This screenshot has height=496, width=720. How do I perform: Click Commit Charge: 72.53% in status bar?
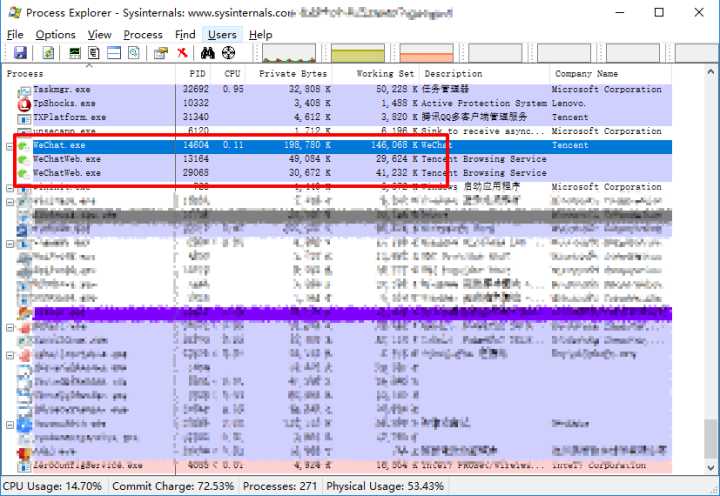173,486
